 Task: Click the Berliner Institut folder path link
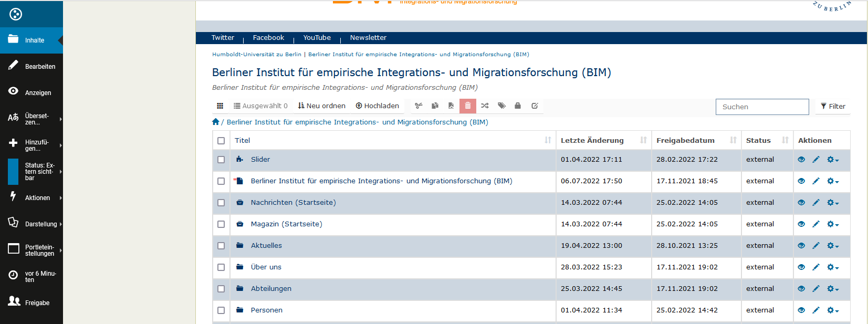pos(357,122)
